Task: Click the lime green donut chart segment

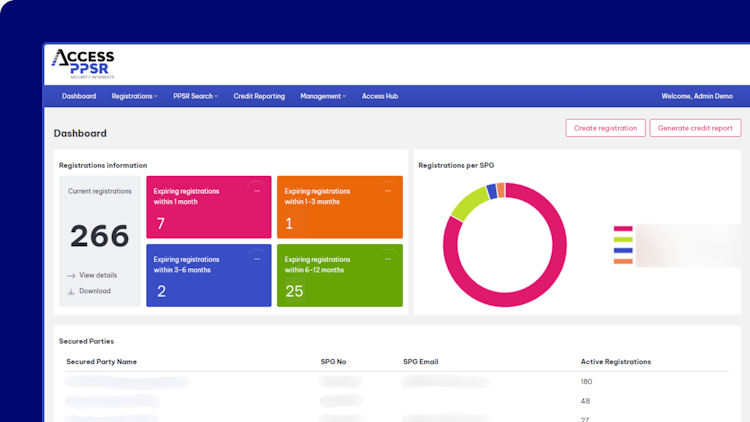Action: pyautogui.click(x=470, y=203)
